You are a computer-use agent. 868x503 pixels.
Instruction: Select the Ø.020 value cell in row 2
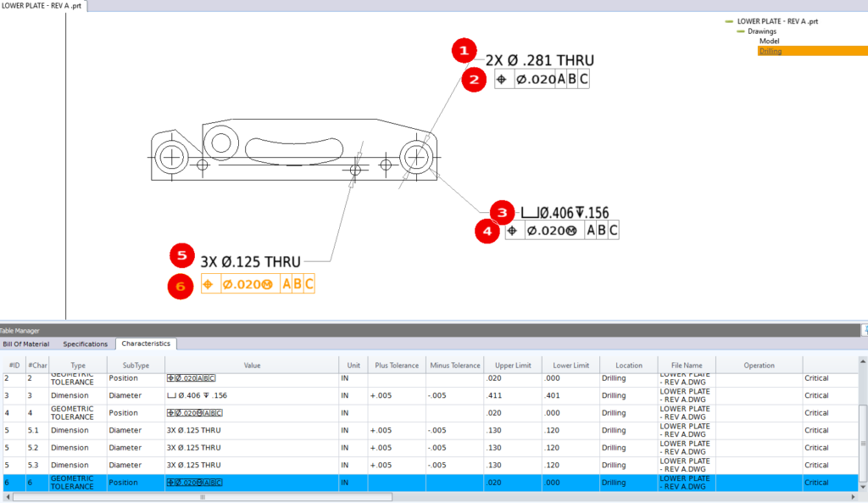[191, 377]
